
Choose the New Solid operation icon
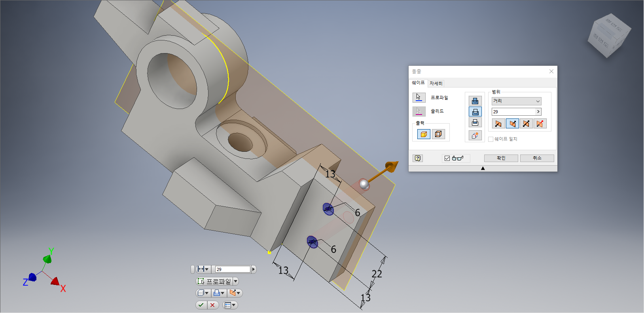[x=475, y=136]
